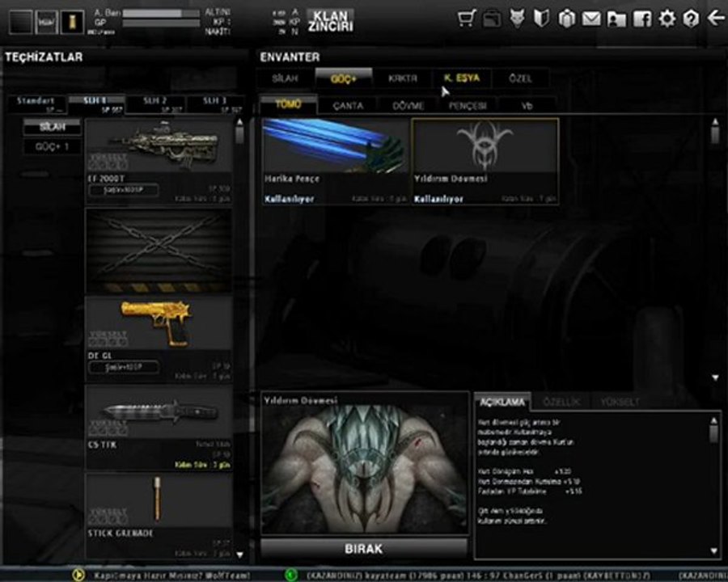
Task: Switch to Standart loadout tab
Action: pos(38,103)
